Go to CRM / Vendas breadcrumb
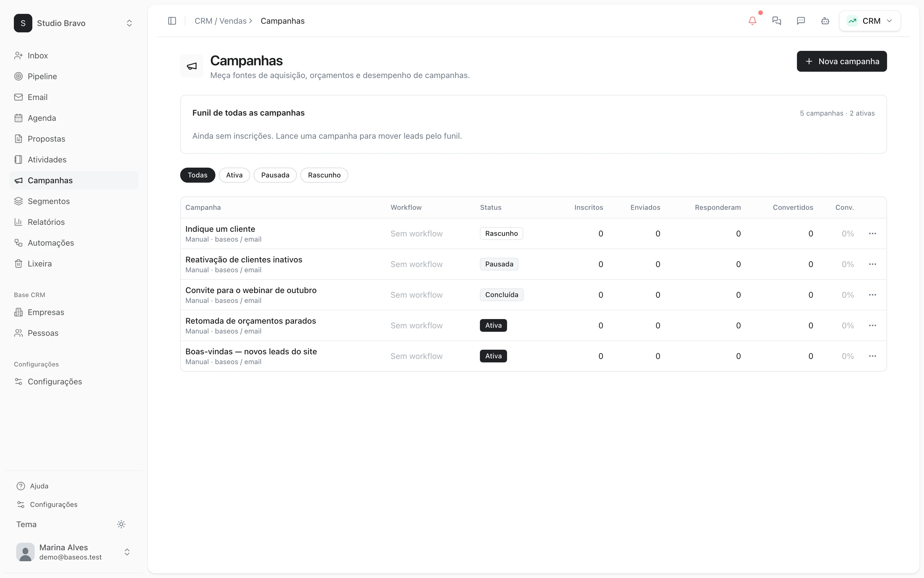Image resolution: width=924 pixels, height=578 pixels. click(220, 21)
